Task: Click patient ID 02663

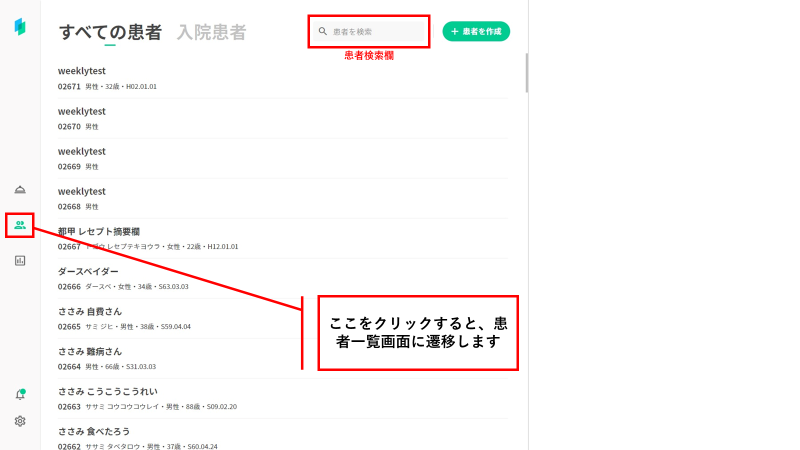Action: pos(69,407)
